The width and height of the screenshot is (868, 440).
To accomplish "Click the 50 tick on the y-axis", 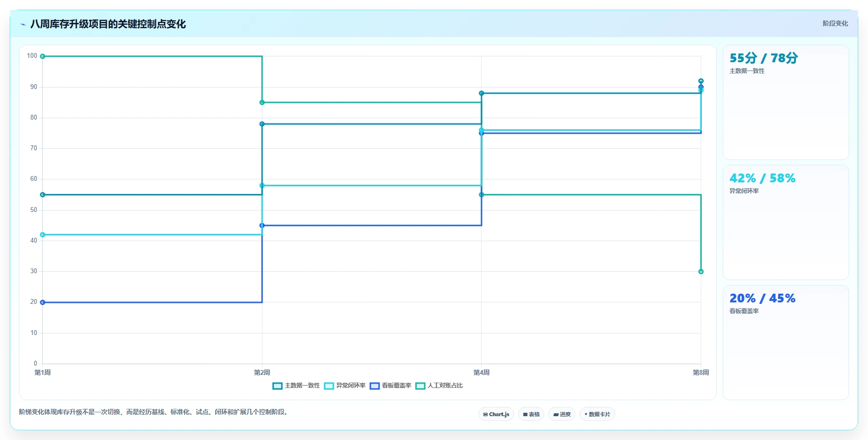I will tap(34, 210).
